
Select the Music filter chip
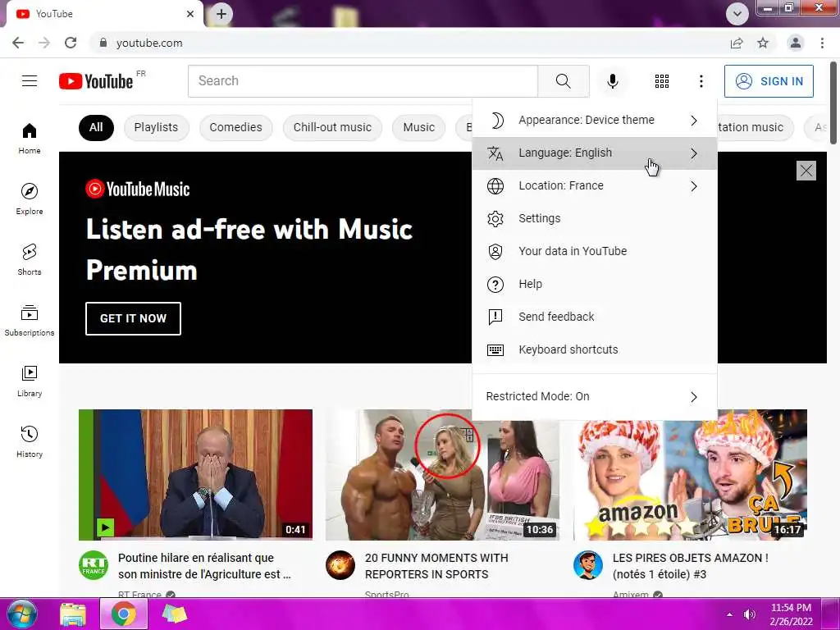[x=418, y=127]
